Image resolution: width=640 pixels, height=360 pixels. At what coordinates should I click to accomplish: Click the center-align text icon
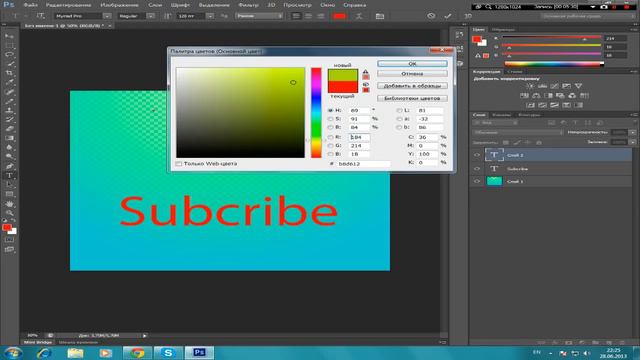(x=308, y=16)
